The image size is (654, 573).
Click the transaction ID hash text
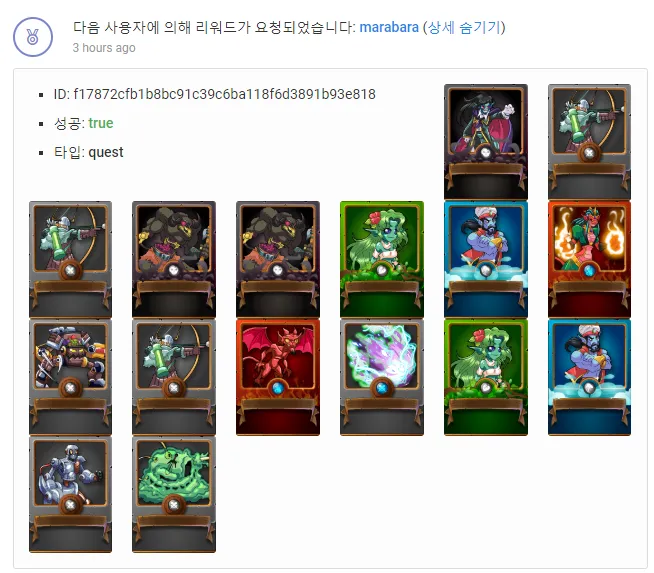click(x=224, y=94)
